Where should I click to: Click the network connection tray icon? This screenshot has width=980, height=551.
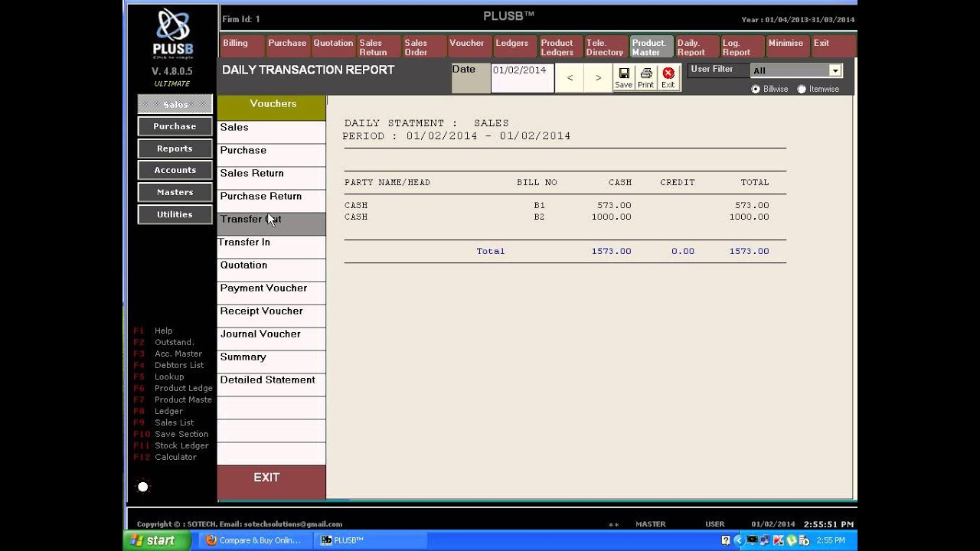764,540
